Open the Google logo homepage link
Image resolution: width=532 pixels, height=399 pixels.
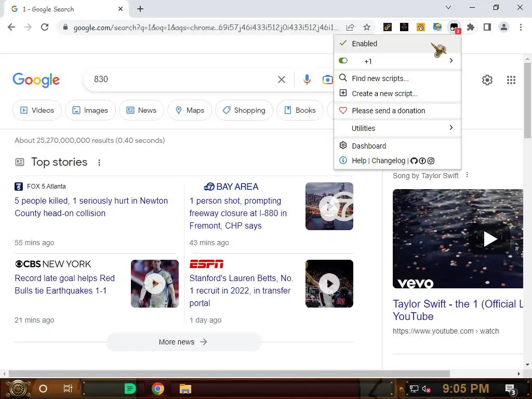[x=36, y=80]
